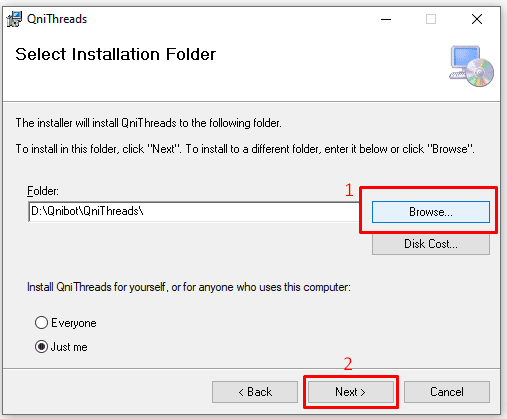The height and width of the screenshot is (419, 507).
Task: Proceed with the Next > button
Action: coord(351,392)
